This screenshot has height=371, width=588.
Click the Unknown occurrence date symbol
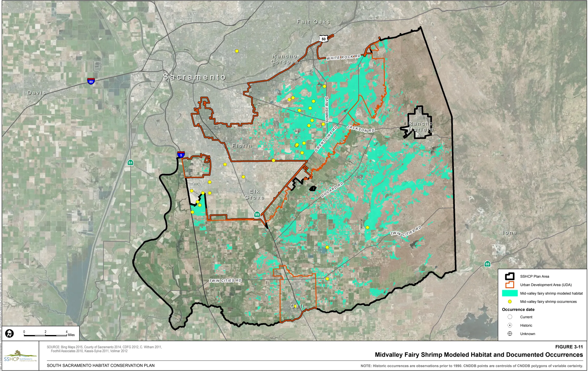point(510,333)
